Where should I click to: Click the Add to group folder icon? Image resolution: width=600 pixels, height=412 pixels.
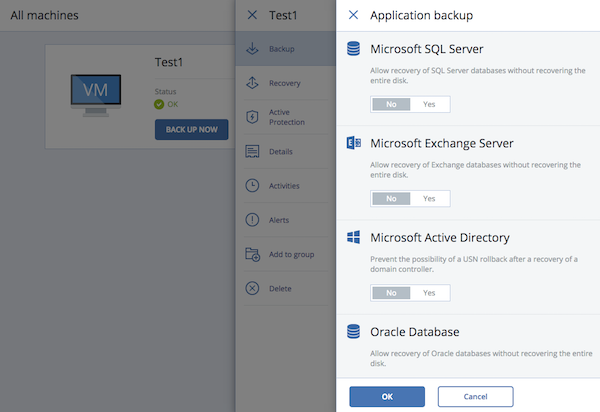253,254
